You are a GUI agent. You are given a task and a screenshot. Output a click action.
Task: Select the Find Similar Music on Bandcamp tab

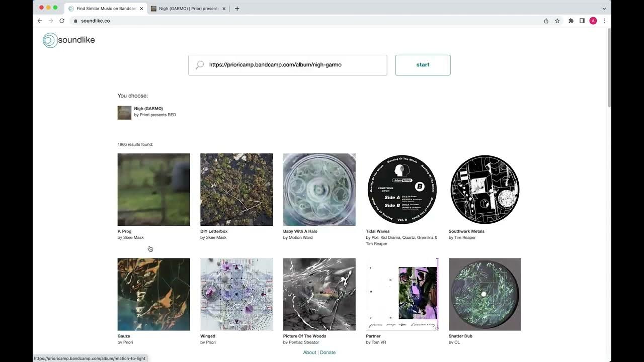[x=106, y=9]
